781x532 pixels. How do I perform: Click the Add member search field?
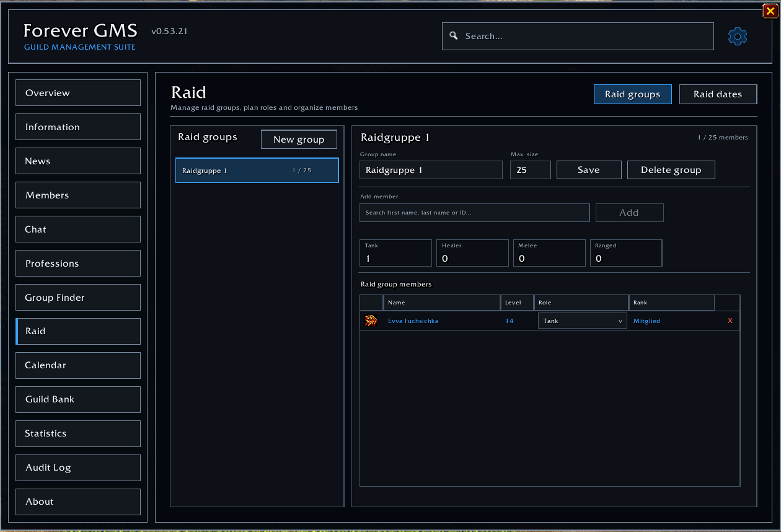pos(474,213)
